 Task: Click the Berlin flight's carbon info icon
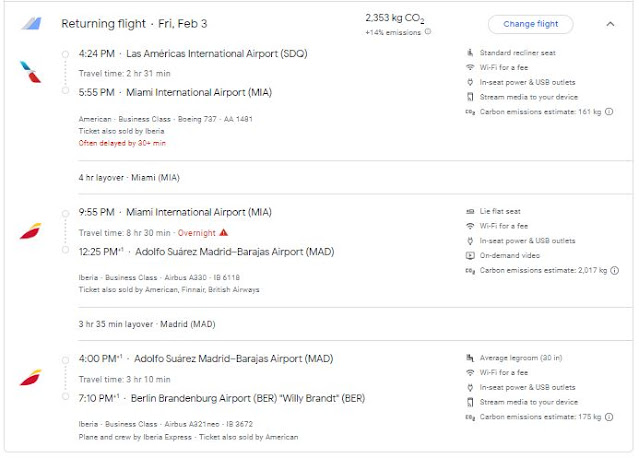tap(609, 416)
